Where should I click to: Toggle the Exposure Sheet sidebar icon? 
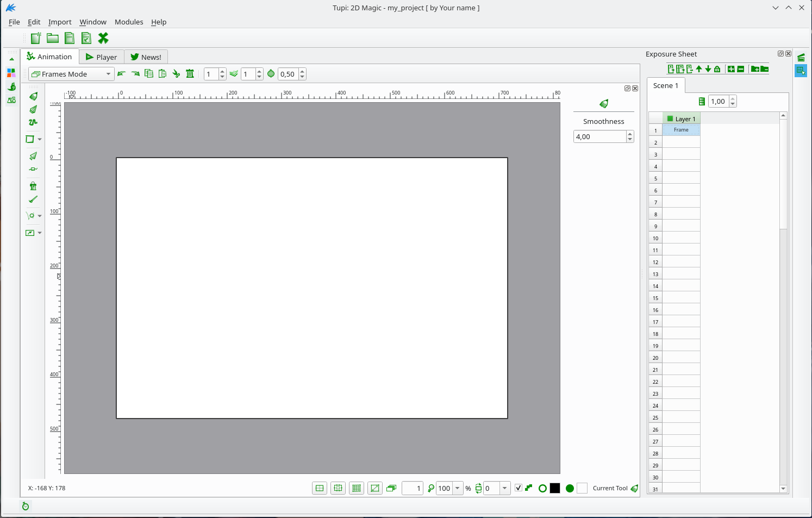coord(801,71)
